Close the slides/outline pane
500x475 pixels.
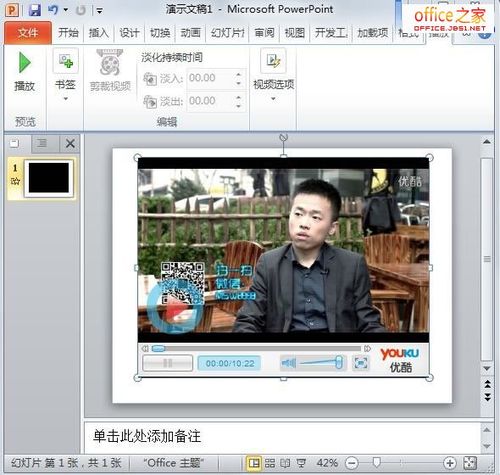click(x=70, y=144)
